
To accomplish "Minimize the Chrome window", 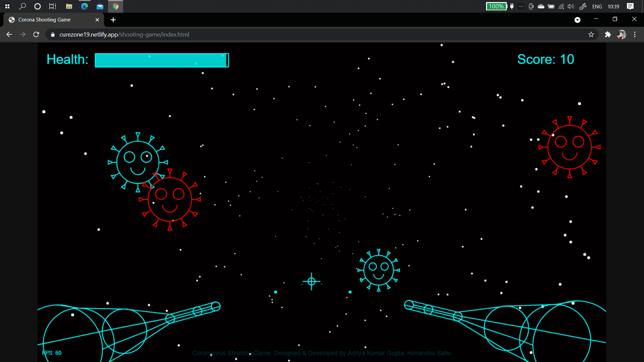I will tap(596, 19).
